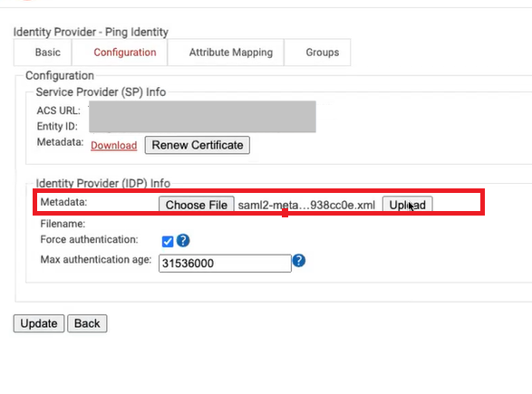Select the Configuration tab

click(x=125, y=53)
